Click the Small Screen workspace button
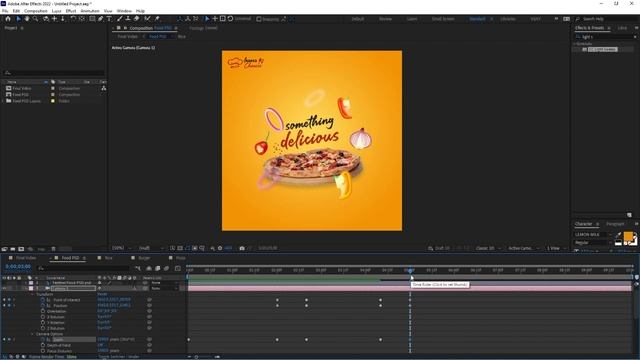640x360 pixels. (443, 19)
